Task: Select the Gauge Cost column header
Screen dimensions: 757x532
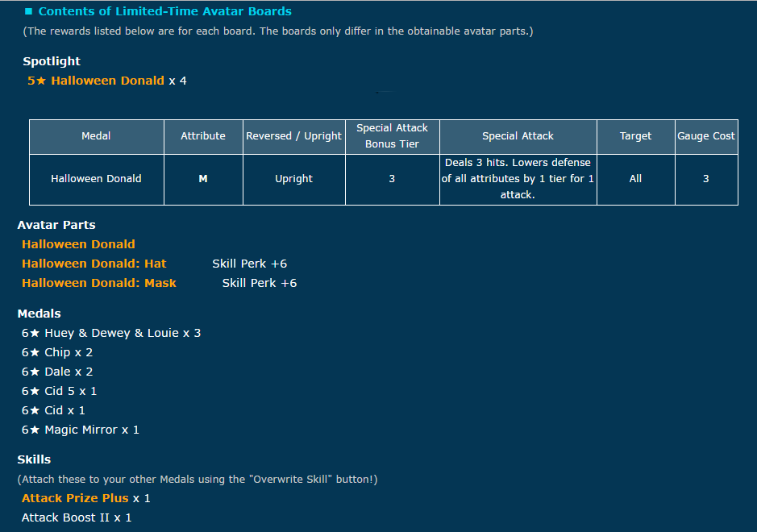Action: [x=705, y=136]
